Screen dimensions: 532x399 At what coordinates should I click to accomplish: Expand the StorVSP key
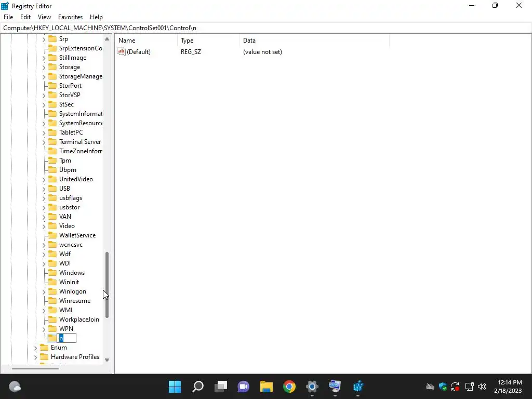point(44,96)
